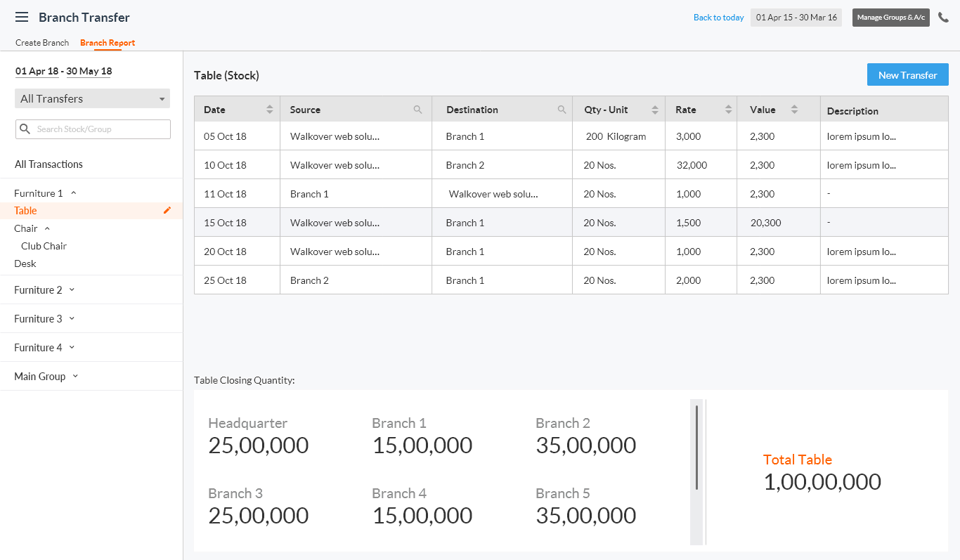Screen dimensions: 960x560
Task: Select Table stock in sidebar
Action: tap(25, 211)
